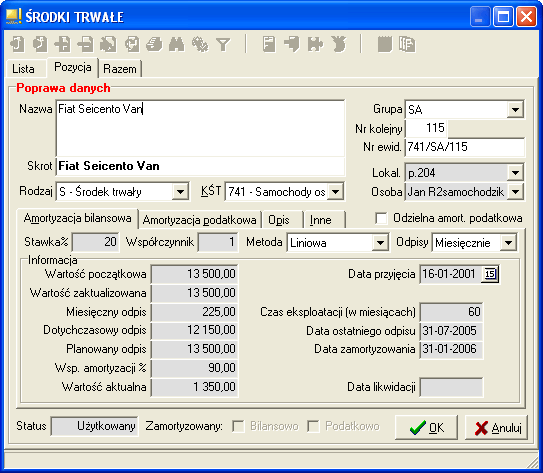This screenshot has height=473, width=543.
Task: Click the Stawka% field showing 20
Action: (96, 242)
